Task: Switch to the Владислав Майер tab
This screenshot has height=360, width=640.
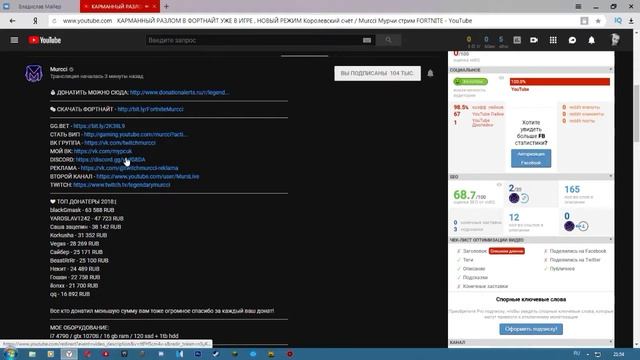Action: coord(40,7)
